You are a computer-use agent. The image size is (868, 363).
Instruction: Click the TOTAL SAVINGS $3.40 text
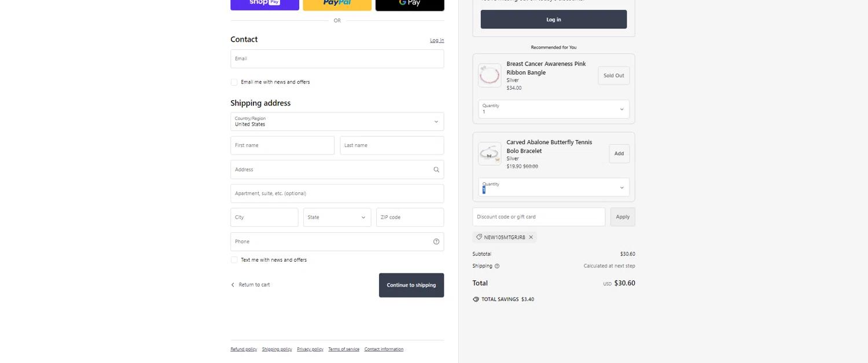click(x=507, y=299)
